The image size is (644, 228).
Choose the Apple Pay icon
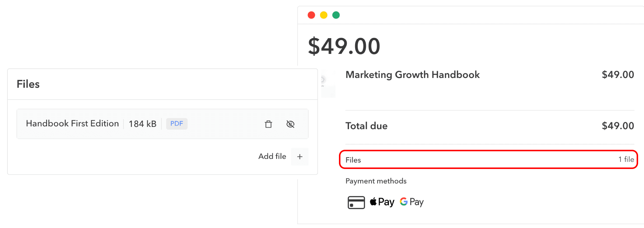click(382, 202)
